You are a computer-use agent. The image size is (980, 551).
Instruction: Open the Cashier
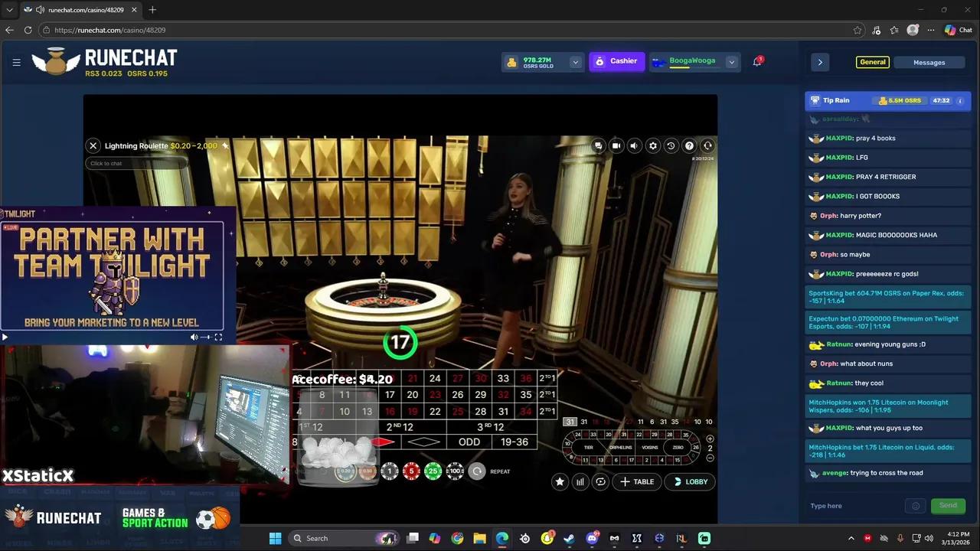click(x=616, y=60)
